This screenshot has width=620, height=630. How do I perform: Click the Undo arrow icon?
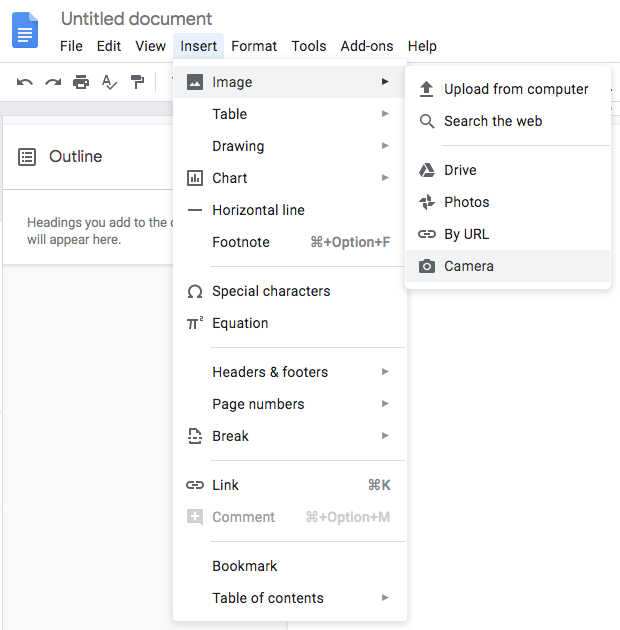click(x=25, y=82)
